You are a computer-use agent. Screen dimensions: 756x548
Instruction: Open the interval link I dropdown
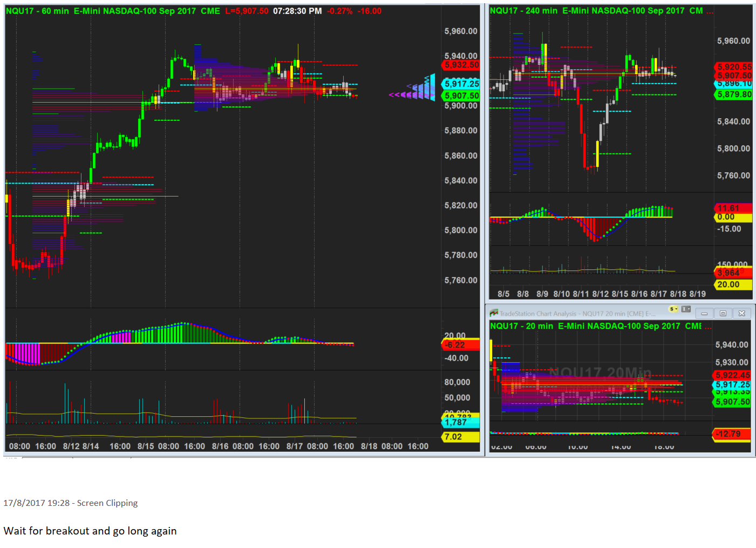pyautogui.click(x=686, y=309)
